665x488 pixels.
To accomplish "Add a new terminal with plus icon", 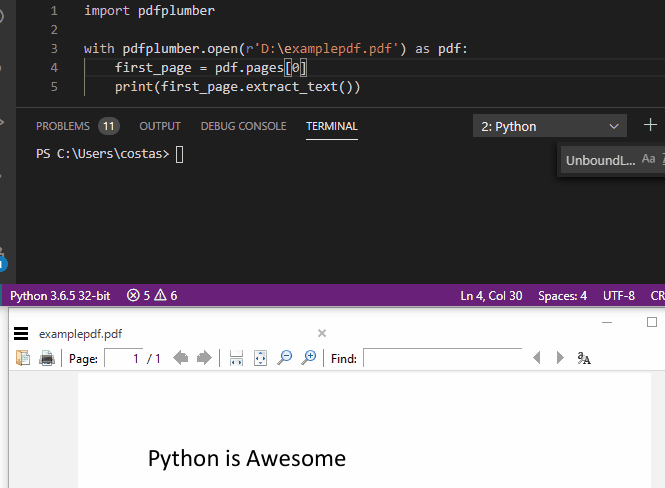I will click(650, 125).
